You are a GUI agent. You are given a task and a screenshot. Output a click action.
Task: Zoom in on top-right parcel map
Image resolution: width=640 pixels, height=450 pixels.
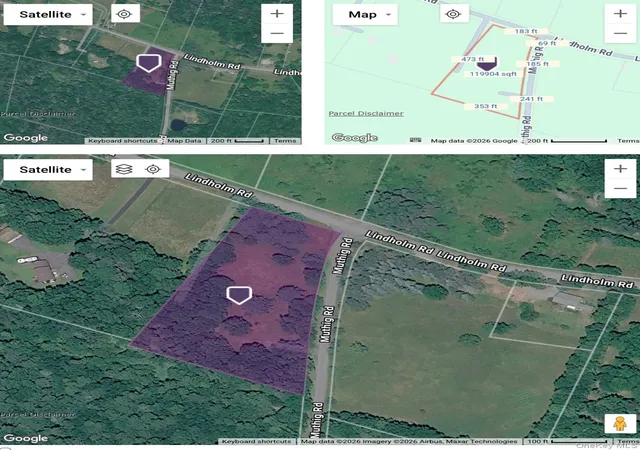pyautogui.click(x=620, y=13)
